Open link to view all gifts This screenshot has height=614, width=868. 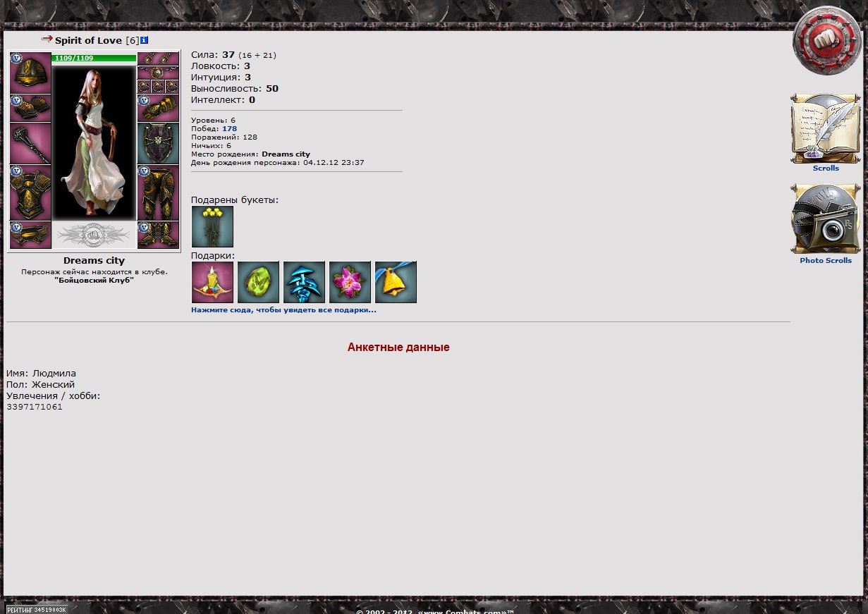[x=283, y=310]
